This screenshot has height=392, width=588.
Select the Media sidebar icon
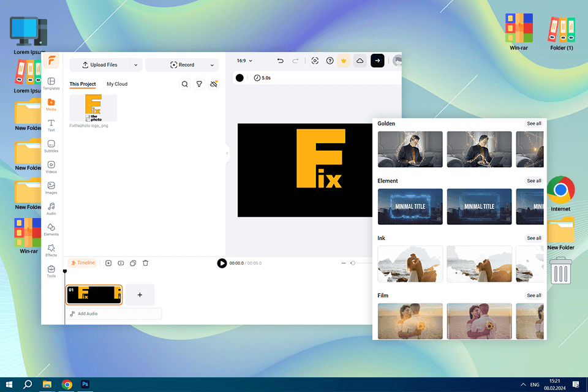point(51,105)
